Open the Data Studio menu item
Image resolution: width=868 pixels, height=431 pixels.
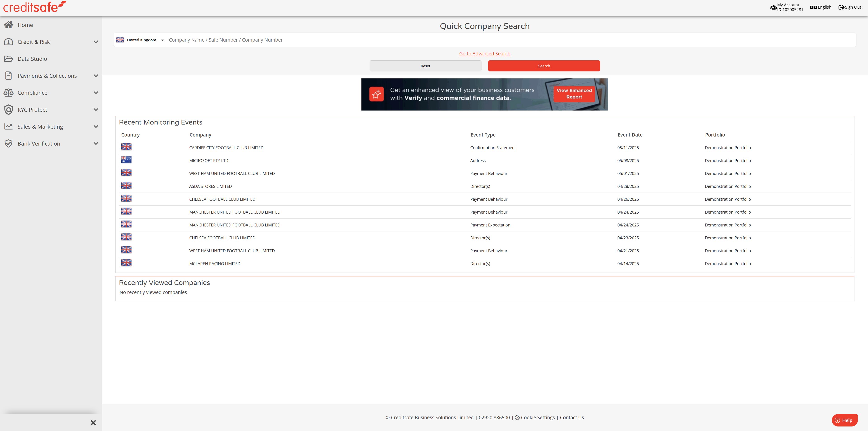(x=32, y=59)
